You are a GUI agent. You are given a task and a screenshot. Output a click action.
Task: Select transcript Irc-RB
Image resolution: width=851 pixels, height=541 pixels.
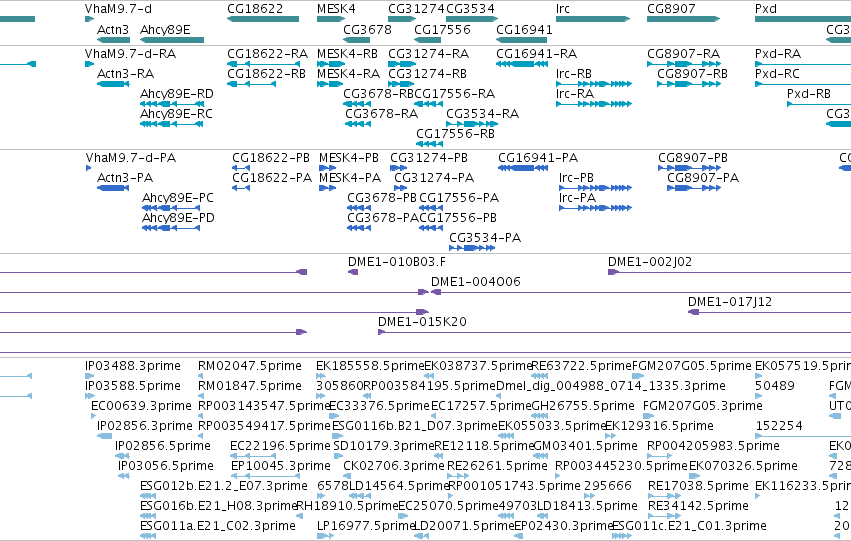[x=594, y=84]
